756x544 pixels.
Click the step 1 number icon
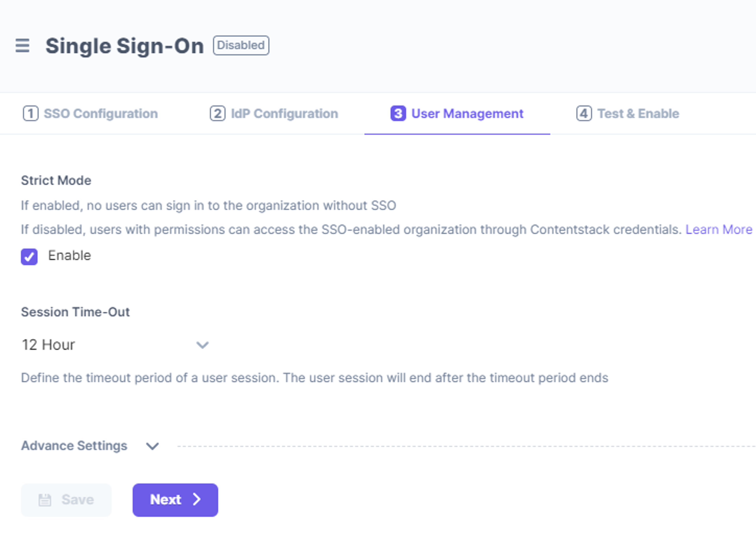click(31, 114)
